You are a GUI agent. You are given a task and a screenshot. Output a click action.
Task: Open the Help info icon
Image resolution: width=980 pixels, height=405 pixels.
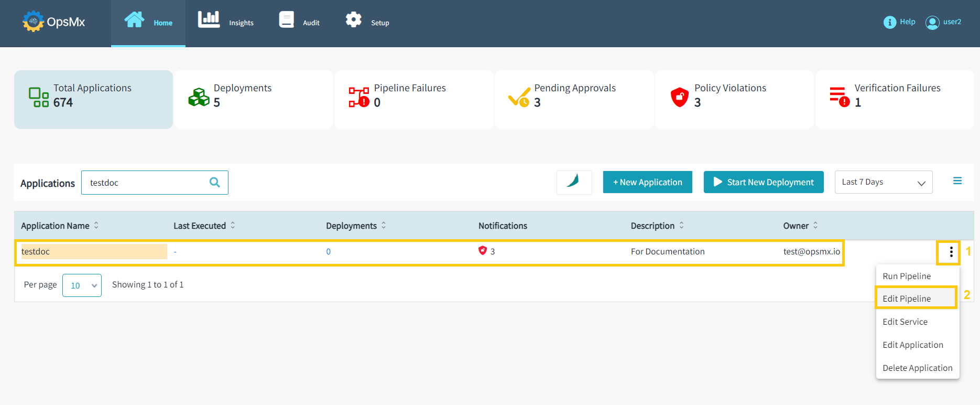(889, 22)
